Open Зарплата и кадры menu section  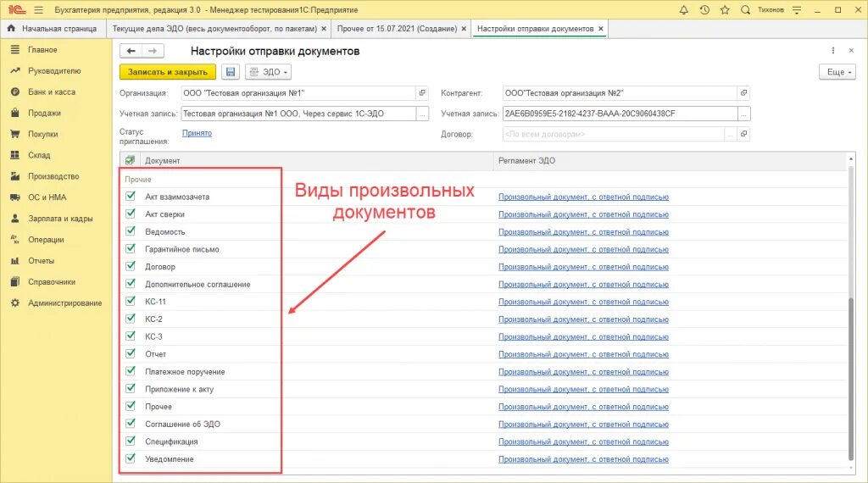click(60, 219)
